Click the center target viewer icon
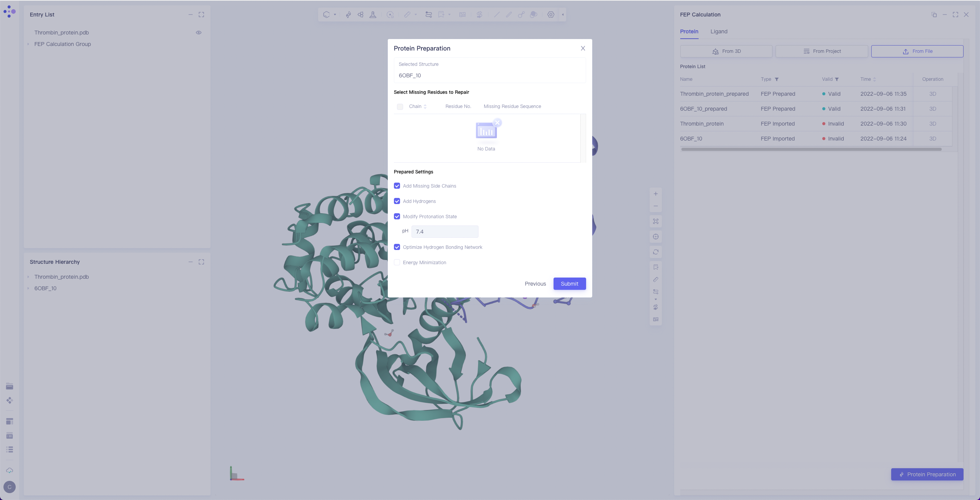Viewport: 980px width, 500px height. 656,237
